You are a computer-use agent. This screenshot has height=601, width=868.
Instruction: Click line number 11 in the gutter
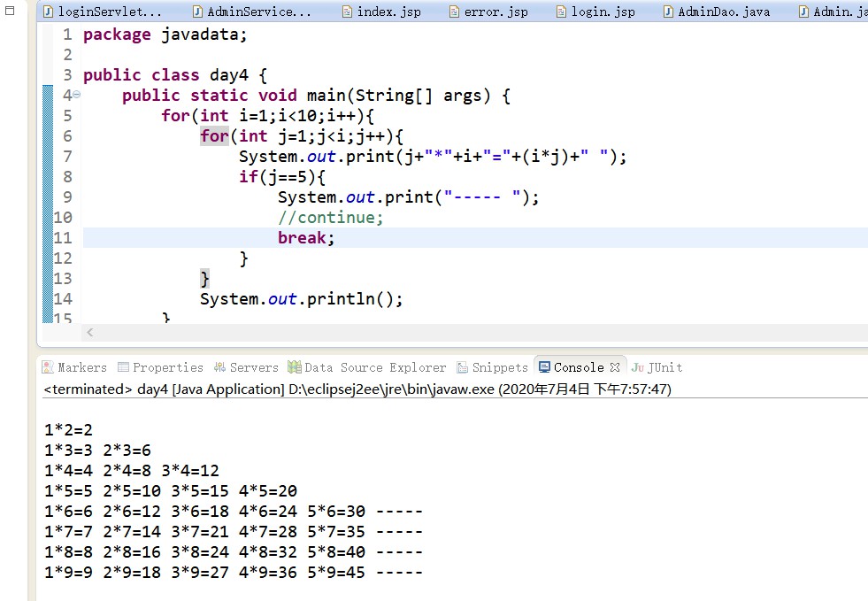[x=63, y=237]
